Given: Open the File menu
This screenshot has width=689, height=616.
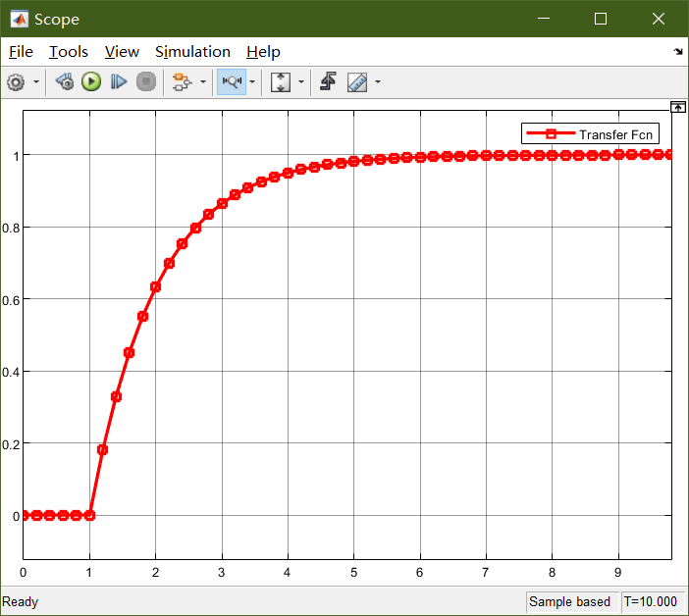Looking at the screenshot, I should pyautogui.click(x=21, y=52).
